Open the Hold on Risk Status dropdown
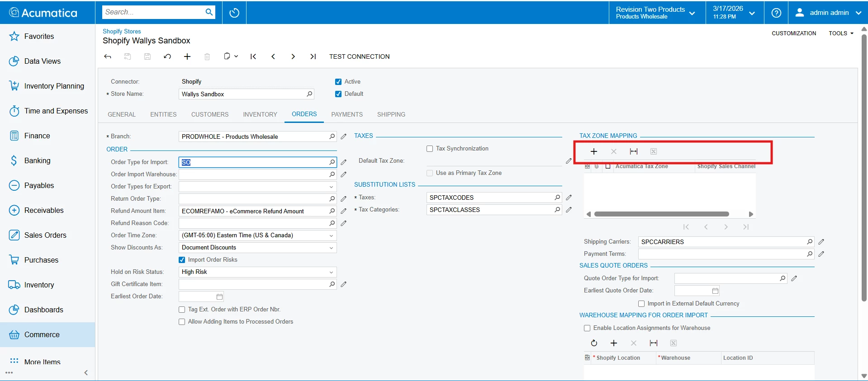Image resolution: width=868 pixels, height=381 pixels. tap(331, 272)
